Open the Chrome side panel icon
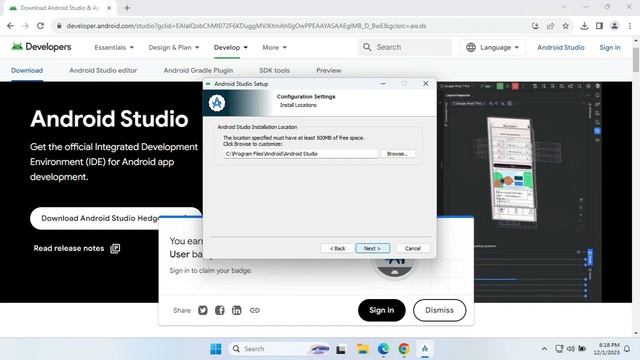Viewport: 640px width, 360px height. (599, 26)
